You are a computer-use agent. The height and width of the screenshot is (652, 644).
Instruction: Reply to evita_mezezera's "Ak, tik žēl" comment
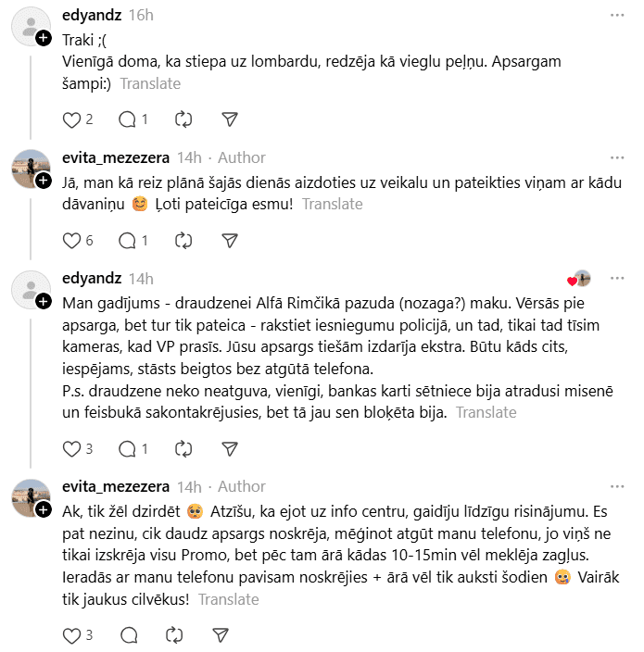tap(128, 634)
